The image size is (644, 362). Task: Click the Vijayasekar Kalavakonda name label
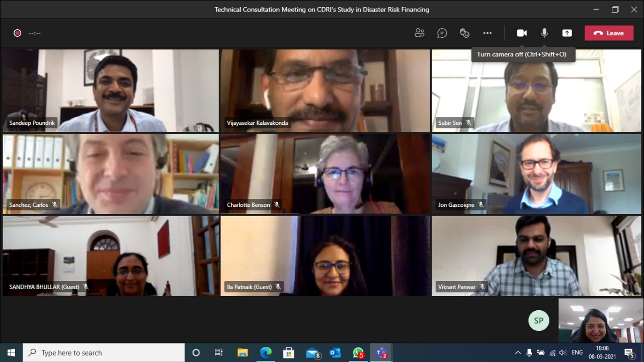click(x=257, y=123)
